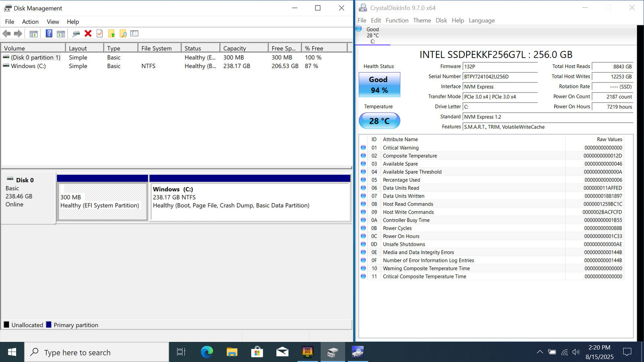
Task: Expand hidden system tray icons chevron
Action: tap(540, 352)
